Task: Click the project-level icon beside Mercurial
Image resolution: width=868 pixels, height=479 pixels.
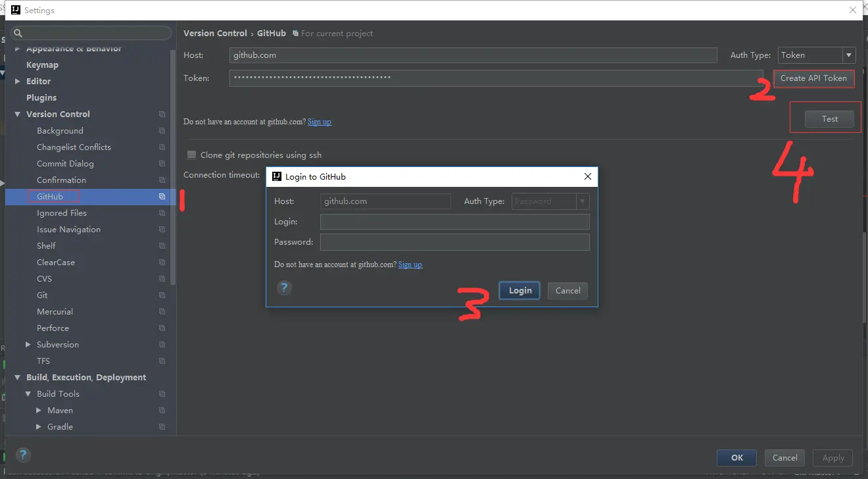Action: [162, 312]
